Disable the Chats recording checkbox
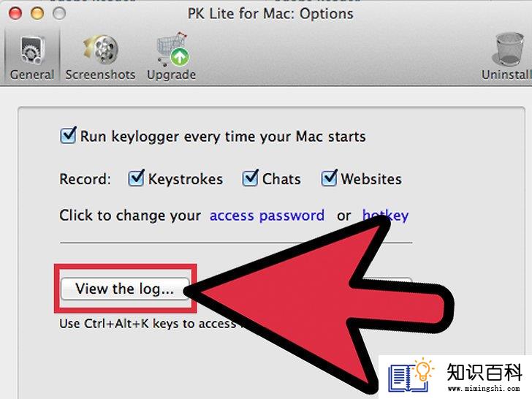 click(251, 178)
